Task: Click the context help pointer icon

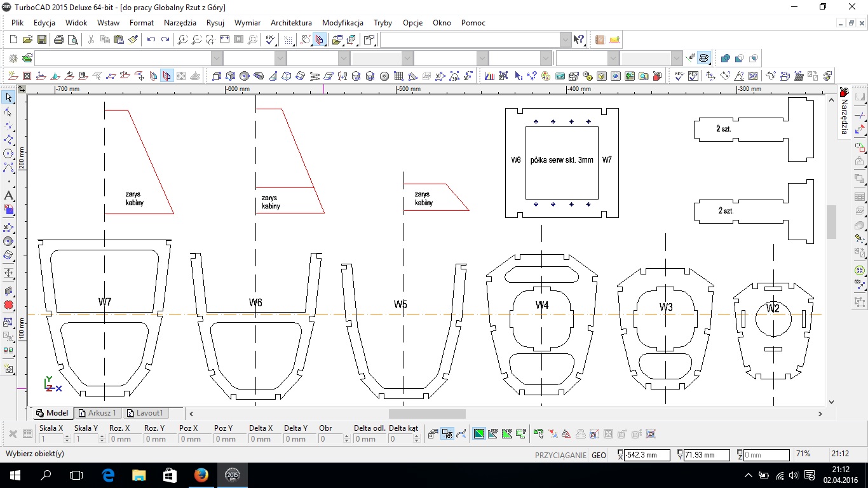Action: [x=579, y=39]
